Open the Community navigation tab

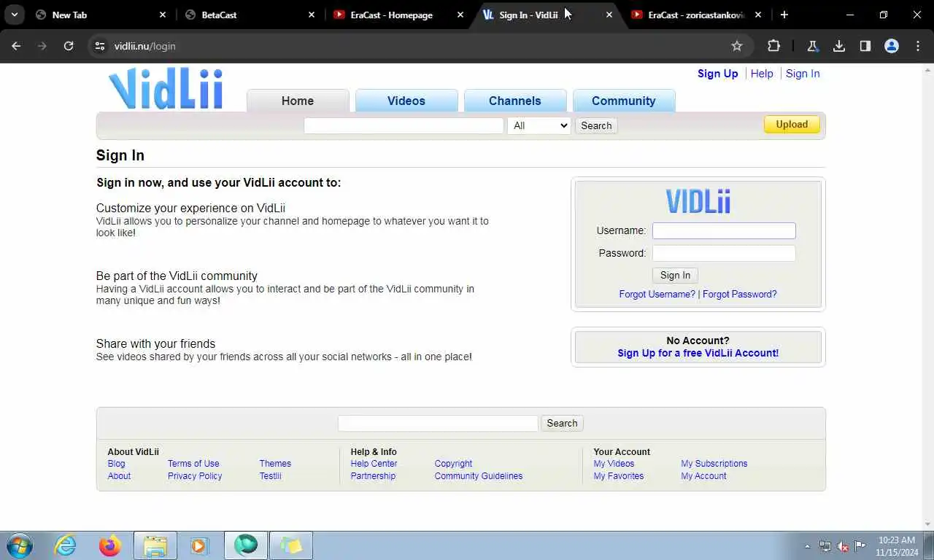(x=624, y=101)
